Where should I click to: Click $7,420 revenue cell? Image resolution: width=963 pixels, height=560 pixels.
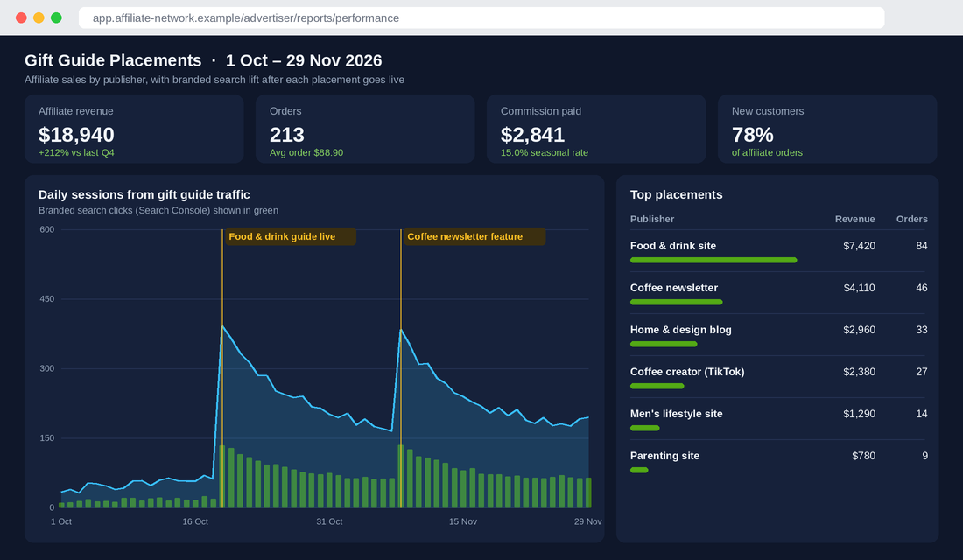click(859, 246)
